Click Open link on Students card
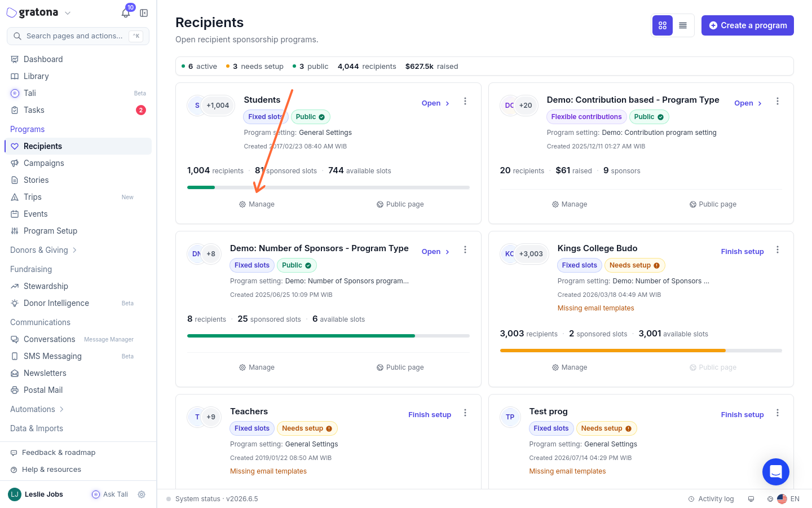Image resolution: width=812 pixels, height=508 pixels. tap(435, 103)
